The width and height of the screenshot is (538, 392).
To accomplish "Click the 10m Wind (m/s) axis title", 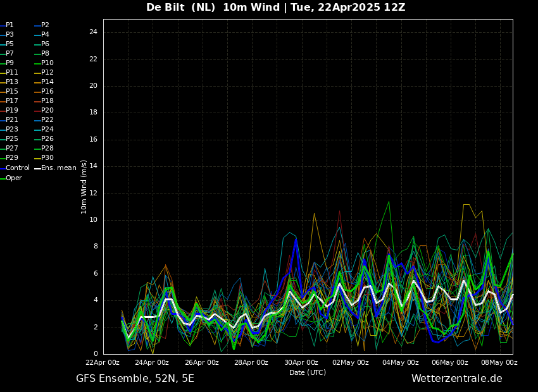I will click(84, 187).
